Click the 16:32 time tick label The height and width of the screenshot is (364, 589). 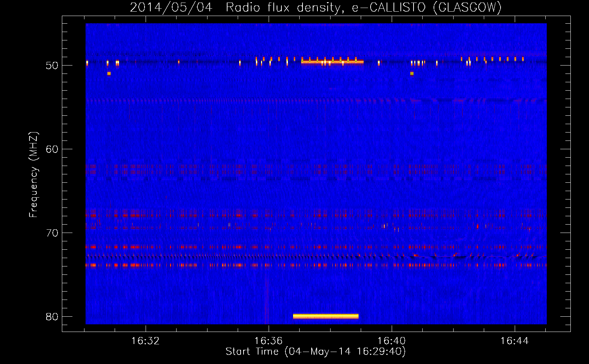[146, 341]
